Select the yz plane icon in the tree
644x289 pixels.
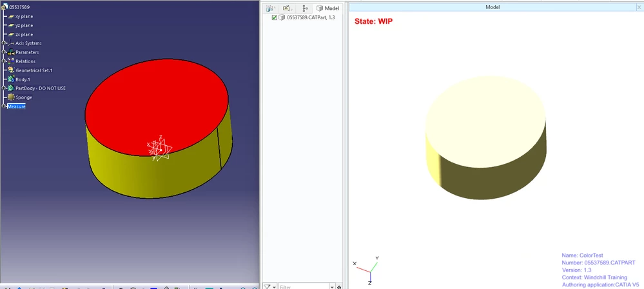12,26
